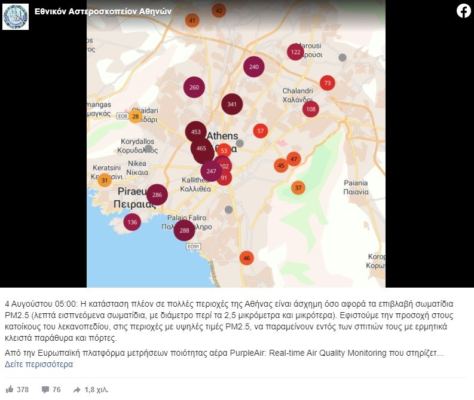Screen dimensions: 474x400
Task: Click the gray inactive sensor near Korydallos
Action: point(149,149)
